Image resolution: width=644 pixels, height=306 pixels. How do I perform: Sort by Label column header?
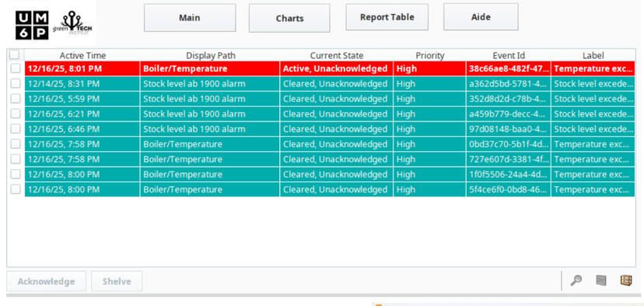tap(593, 55)
